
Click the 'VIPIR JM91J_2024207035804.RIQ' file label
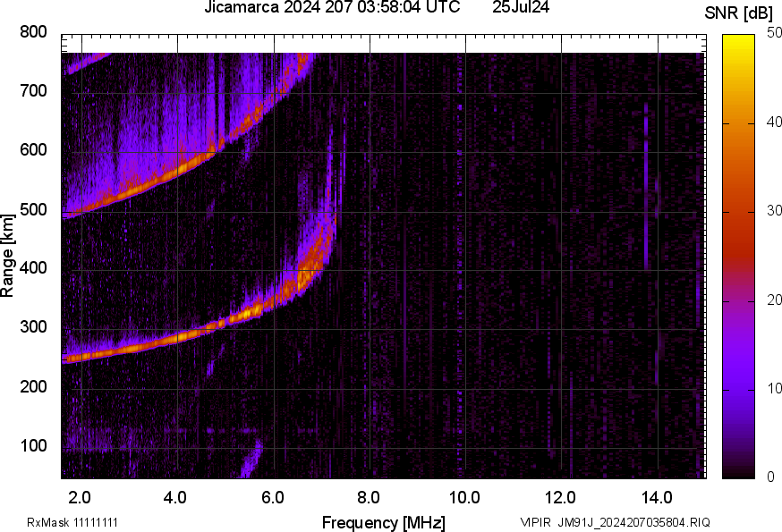tap(616, 522)
